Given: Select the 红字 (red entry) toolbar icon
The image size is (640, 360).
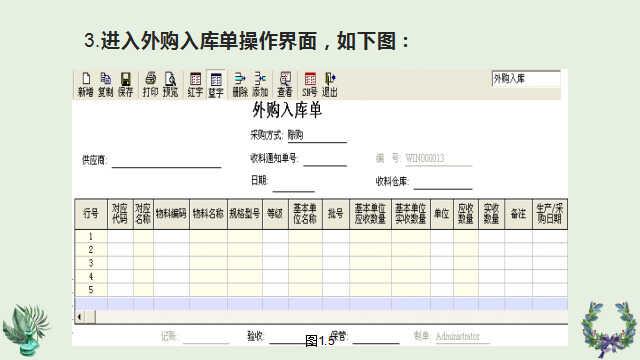Looking at the screenshot, I should pos(195,85).
